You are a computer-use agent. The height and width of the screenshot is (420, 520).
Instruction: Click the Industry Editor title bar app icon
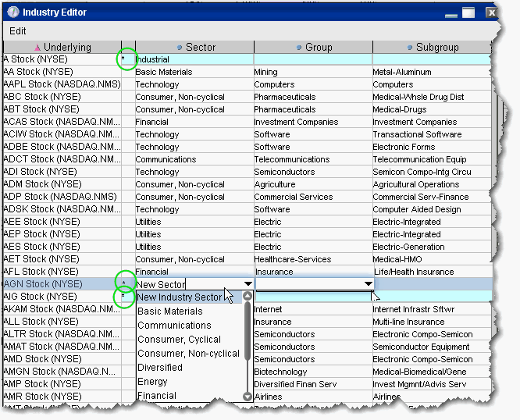(x=12, y=12)
